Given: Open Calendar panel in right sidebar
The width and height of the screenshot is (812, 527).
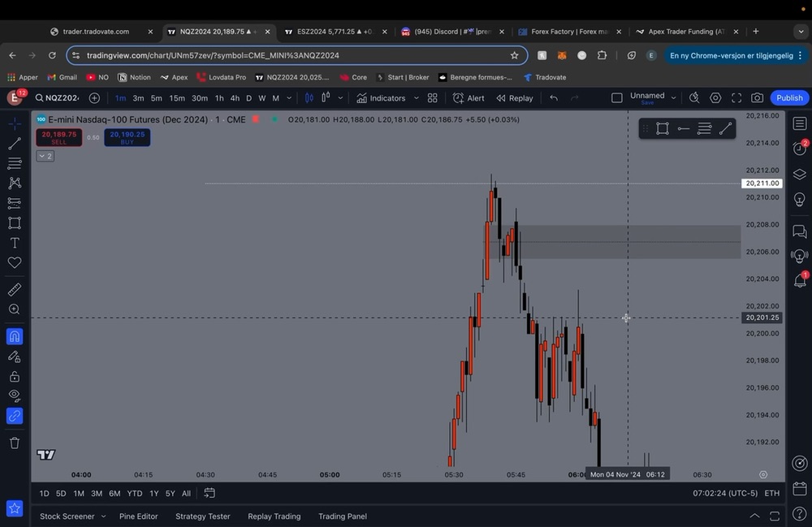Looking at the screenshot, I should point(800,488).
